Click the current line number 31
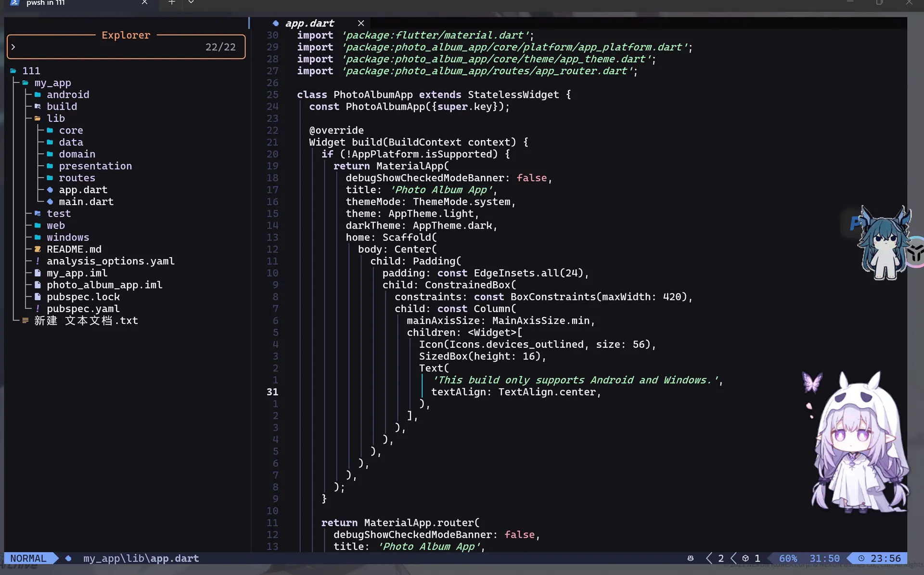 272,392
